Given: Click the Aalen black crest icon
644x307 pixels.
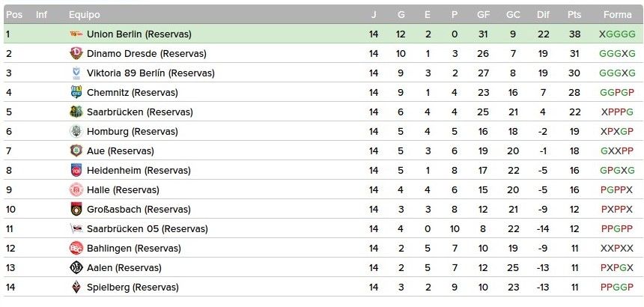Looking at the screenshot, I should click(x=76, y=267).
